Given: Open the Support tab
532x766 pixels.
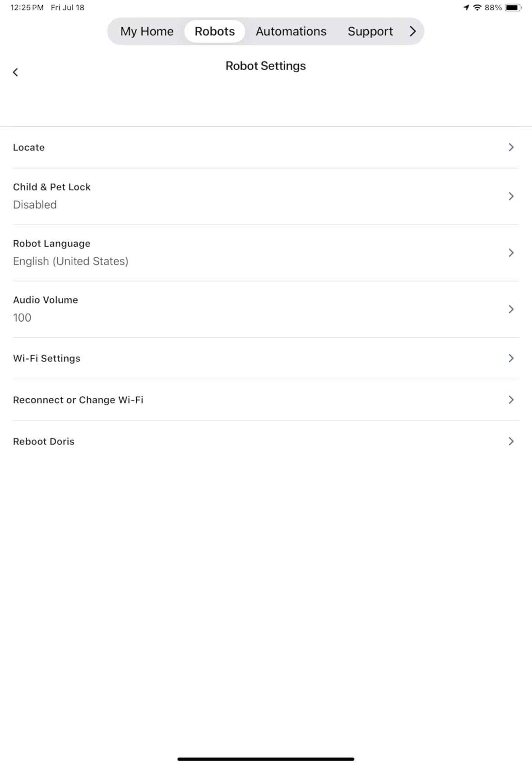Looking at the screenshot, I should [x=370, y=31].
